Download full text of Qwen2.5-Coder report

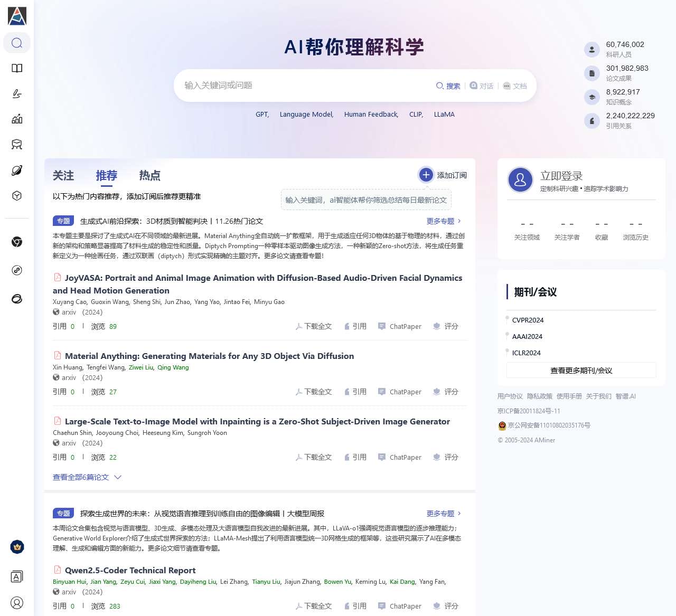click(x=314, y=606)
